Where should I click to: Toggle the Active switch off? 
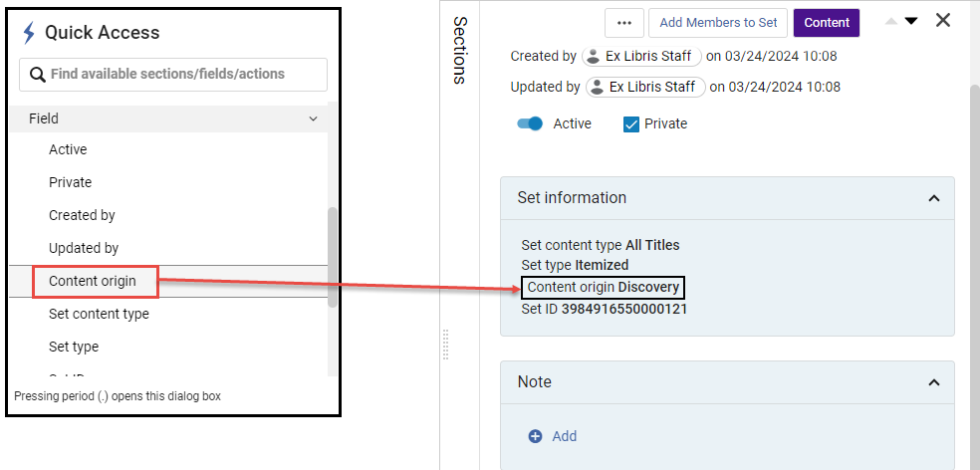530,123
